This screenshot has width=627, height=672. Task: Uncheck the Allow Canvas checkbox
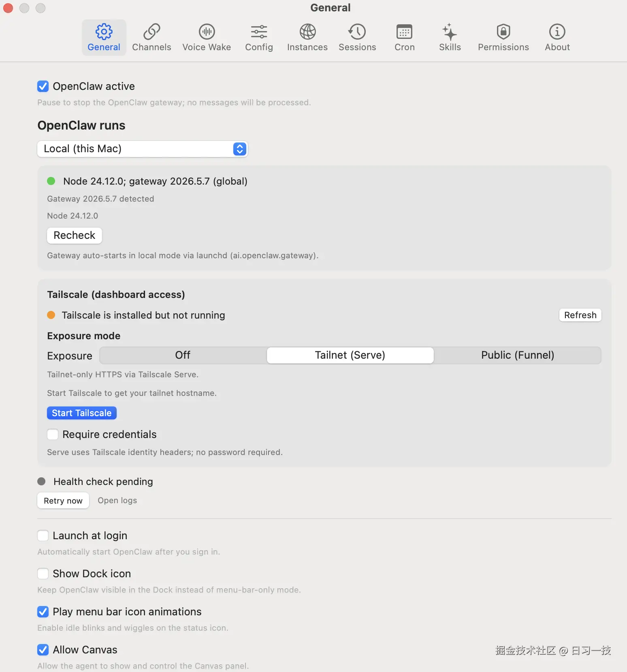43,650
